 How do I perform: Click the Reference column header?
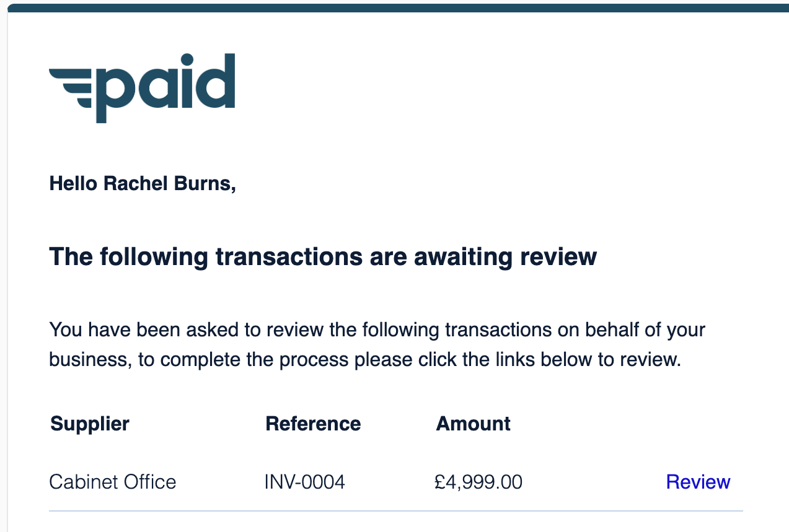coord(313,424)
